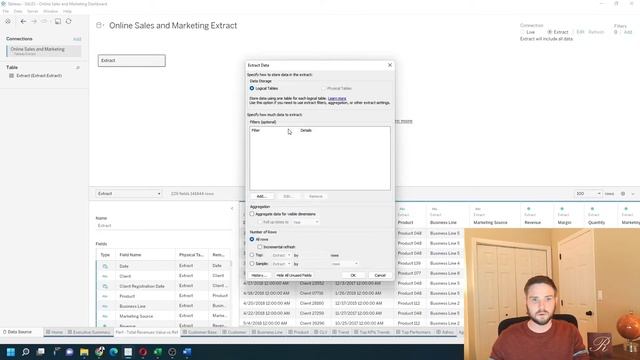Open File Explorer from the taskbar

click(84, 352)
